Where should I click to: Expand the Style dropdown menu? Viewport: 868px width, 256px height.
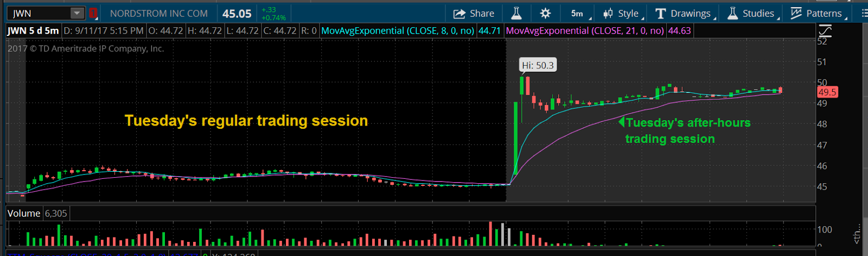tap(628, 14)
